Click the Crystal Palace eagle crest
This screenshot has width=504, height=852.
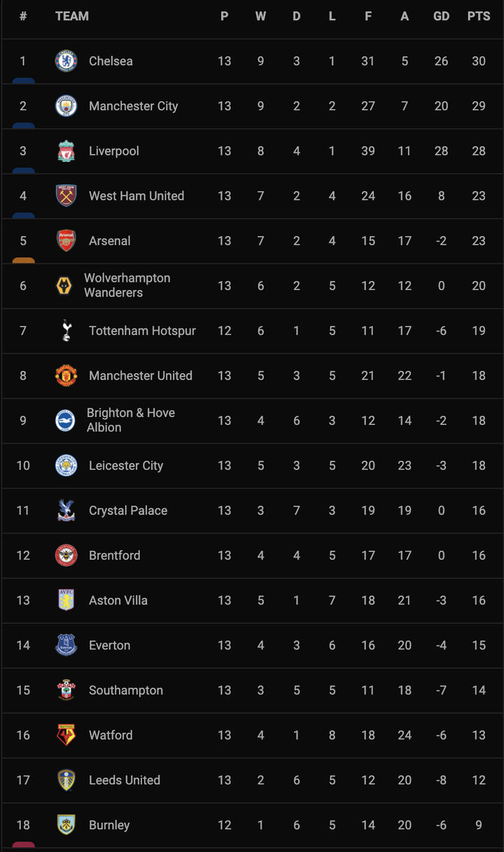click(66, 510)
